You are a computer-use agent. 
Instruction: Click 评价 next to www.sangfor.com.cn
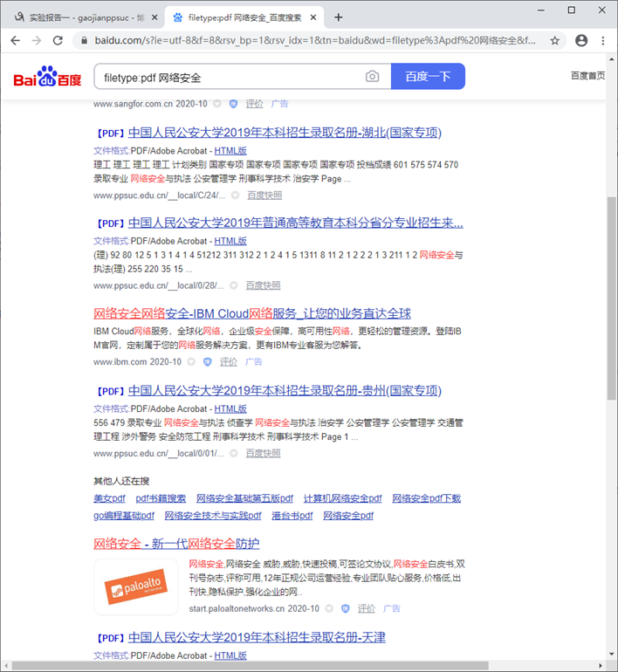(x=254, y=104)
